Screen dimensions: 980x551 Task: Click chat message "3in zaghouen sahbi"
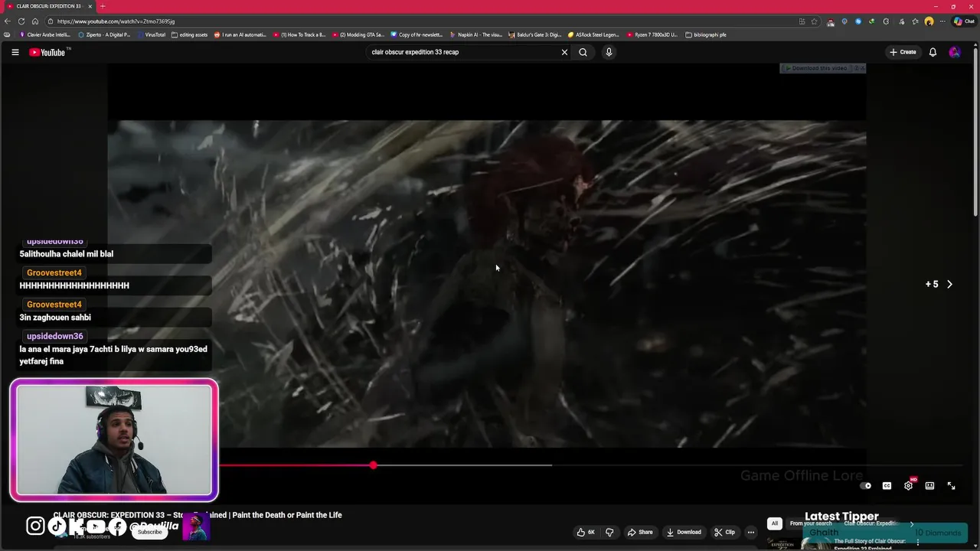pos(55,317)
